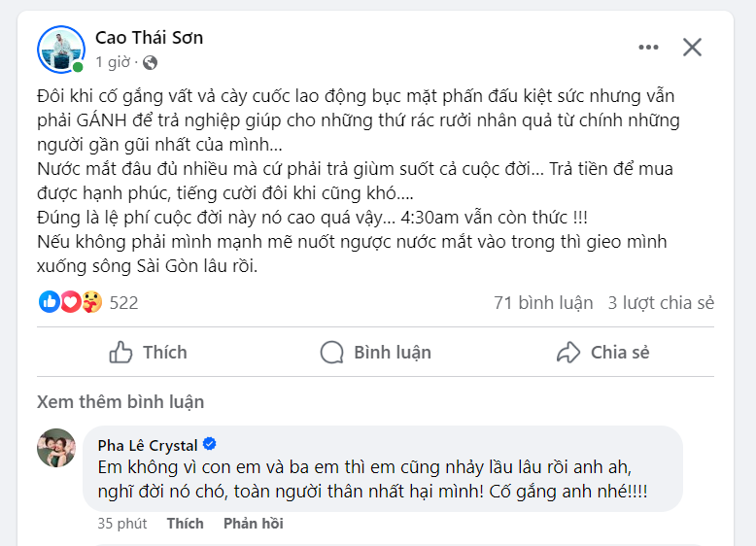View the 522 reactions list
The width and height of the screenshot is (756, 546).
click(124, 303)
